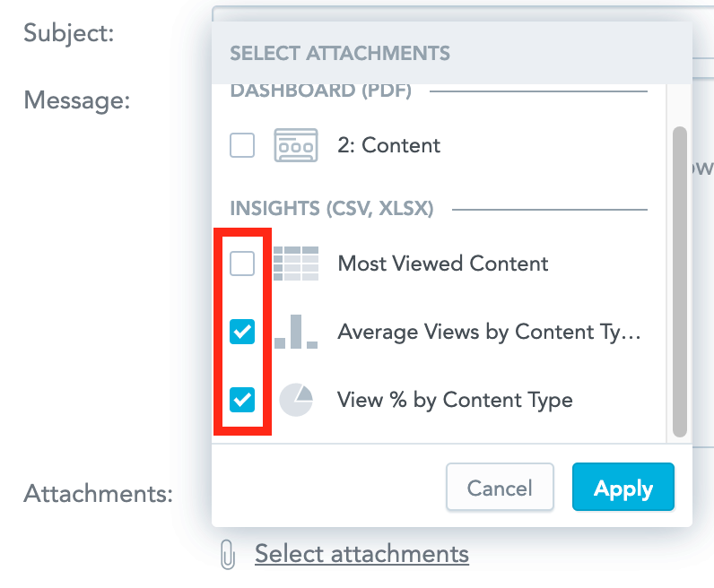Image resolution: width=714 pixels, height=588 pixels.
Task: Uncheck View % by Content Type
Action: [242, 400]
